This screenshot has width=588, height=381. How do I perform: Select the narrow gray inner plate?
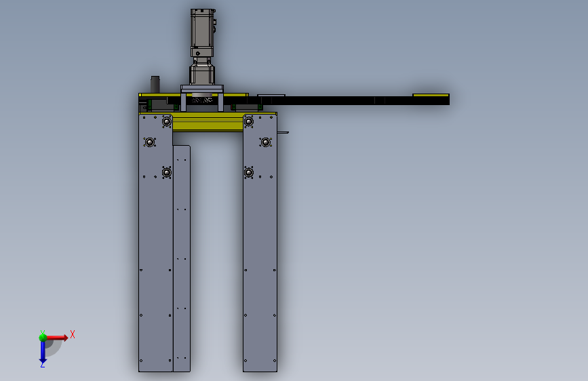click(x=182, y=259)
